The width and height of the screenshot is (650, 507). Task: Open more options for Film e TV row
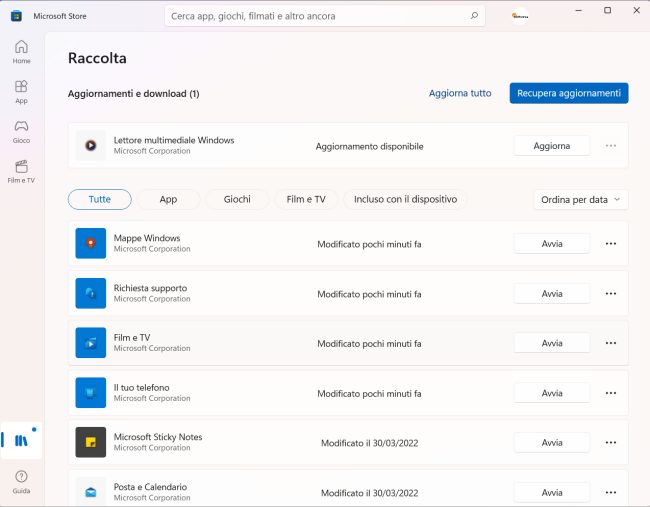pos(611,343)
